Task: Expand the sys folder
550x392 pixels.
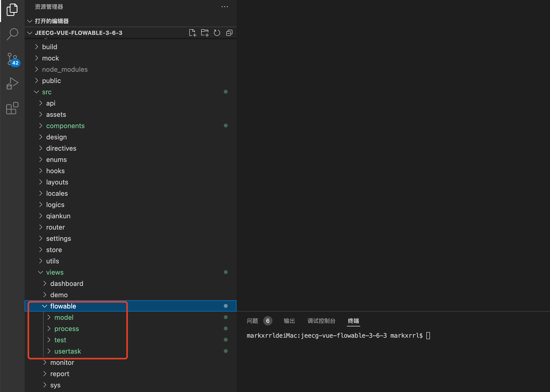Action: click(x=130, y=385)
